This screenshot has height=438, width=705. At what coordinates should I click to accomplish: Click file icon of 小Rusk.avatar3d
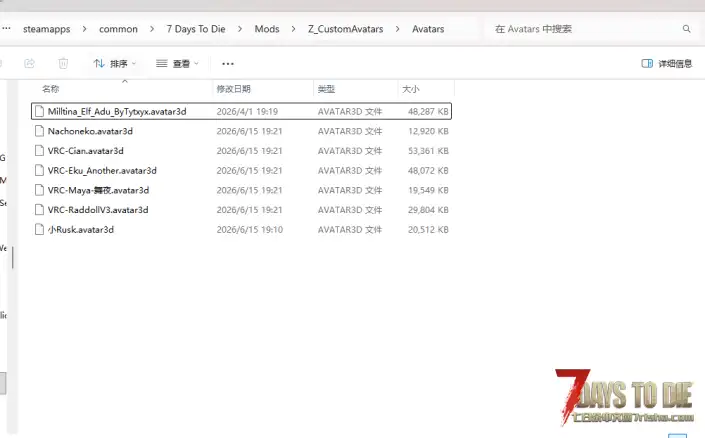[x=40, y=230]
